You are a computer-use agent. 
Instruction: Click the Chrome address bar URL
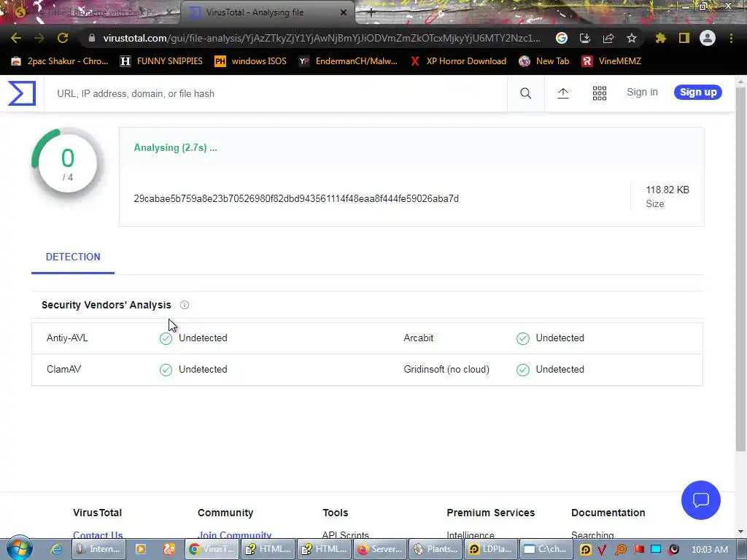pos(322,38)
